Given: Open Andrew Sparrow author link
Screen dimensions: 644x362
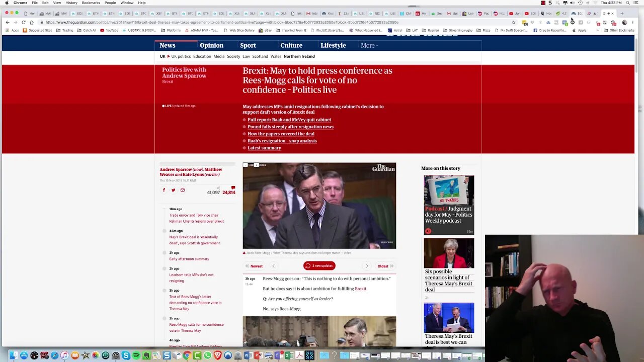Looking at the screenshot, I should [x=176, y=169].
